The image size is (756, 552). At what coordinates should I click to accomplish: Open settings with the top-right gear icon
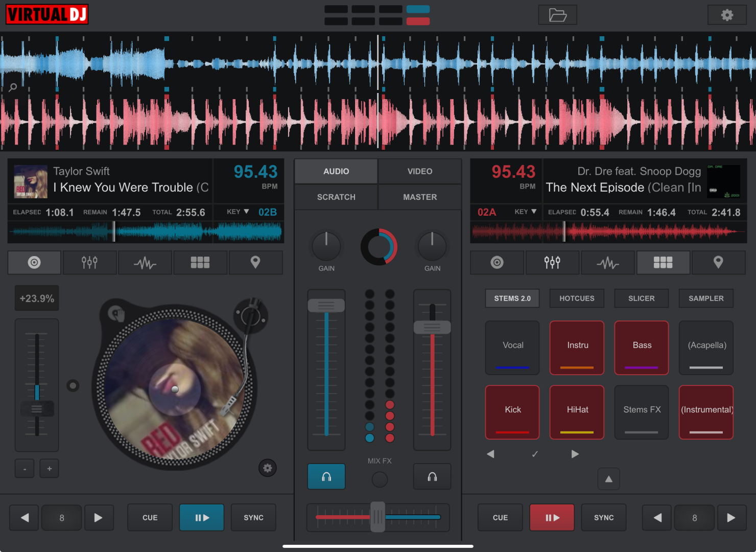727,15
